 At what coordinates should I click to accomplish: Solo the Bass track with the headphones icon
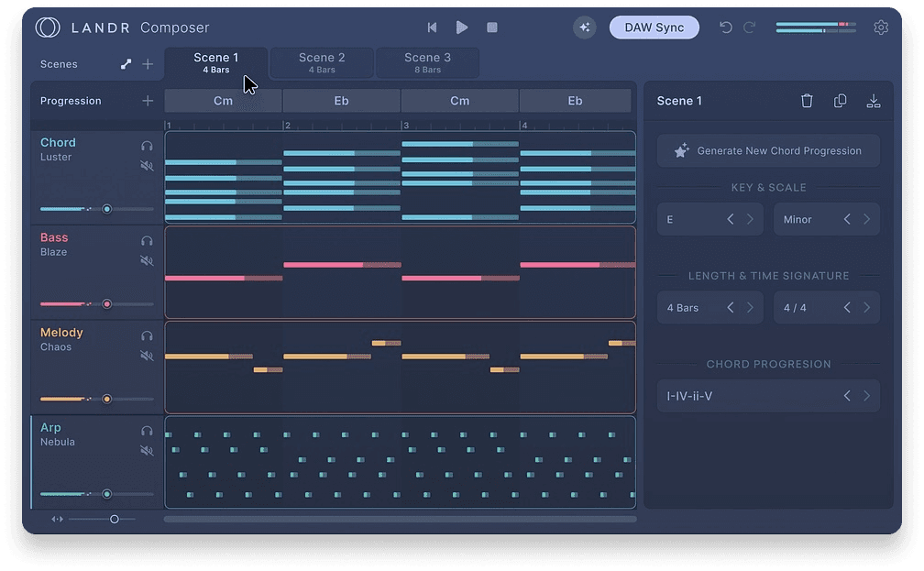tap(145, 240)
